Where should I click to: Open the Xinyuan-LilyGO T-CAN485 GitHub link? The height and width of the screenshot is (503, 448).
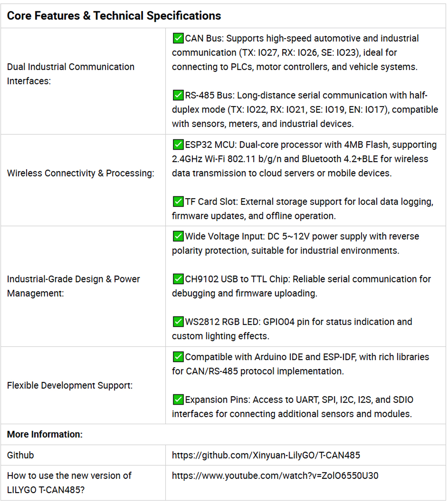266,455
